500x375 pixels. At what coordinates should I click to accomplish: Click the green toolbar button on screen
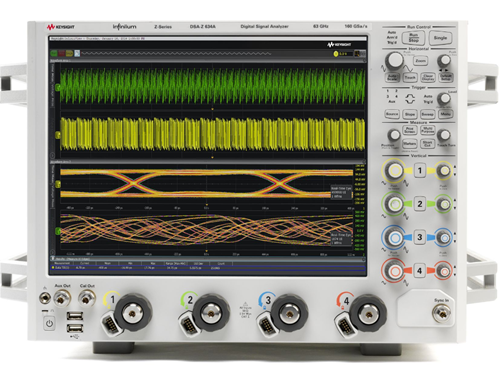pos(54,53)
